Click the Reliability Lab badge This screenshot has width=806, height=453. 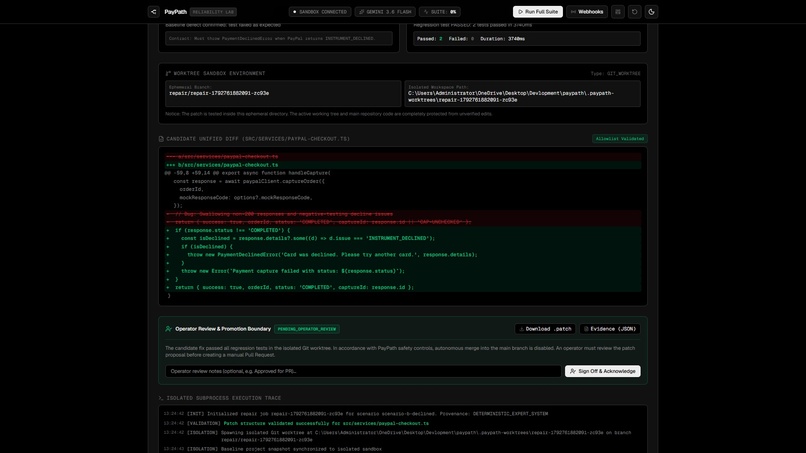[x=213, y=12]
